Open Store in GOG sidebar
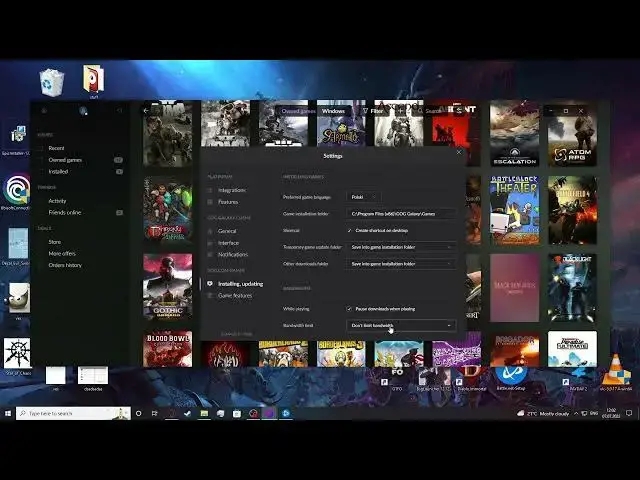The height and width of the screenshot is (480, 640). point(55,242)
